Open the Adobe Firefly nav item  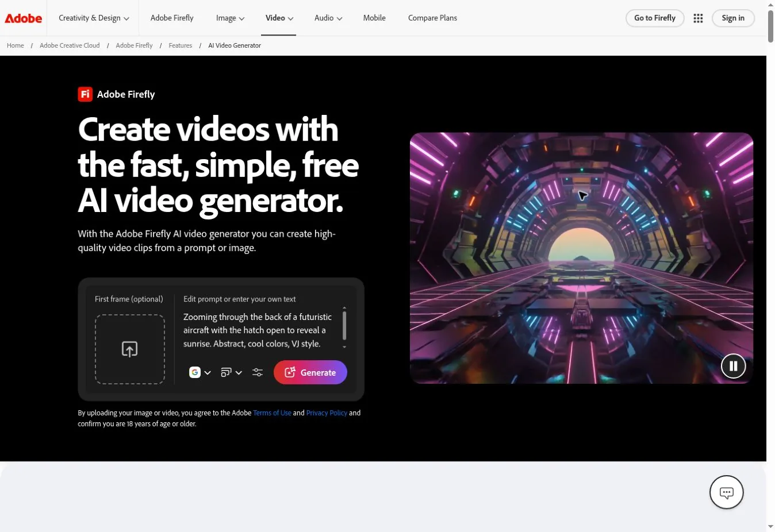coord(172,18)
